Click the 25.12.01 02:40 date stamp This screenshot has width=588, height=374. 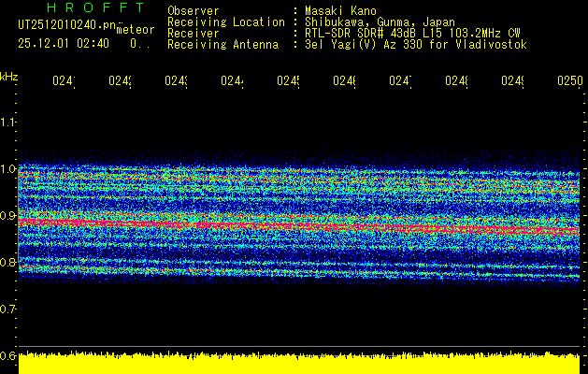(64, 43)
